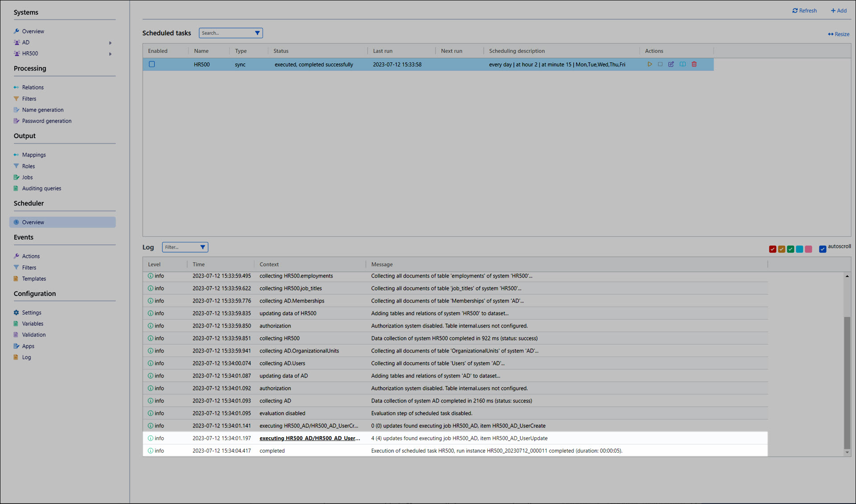Edit the HR500 scheduled task
856x504 pixels.
click(x=671, y=64)
